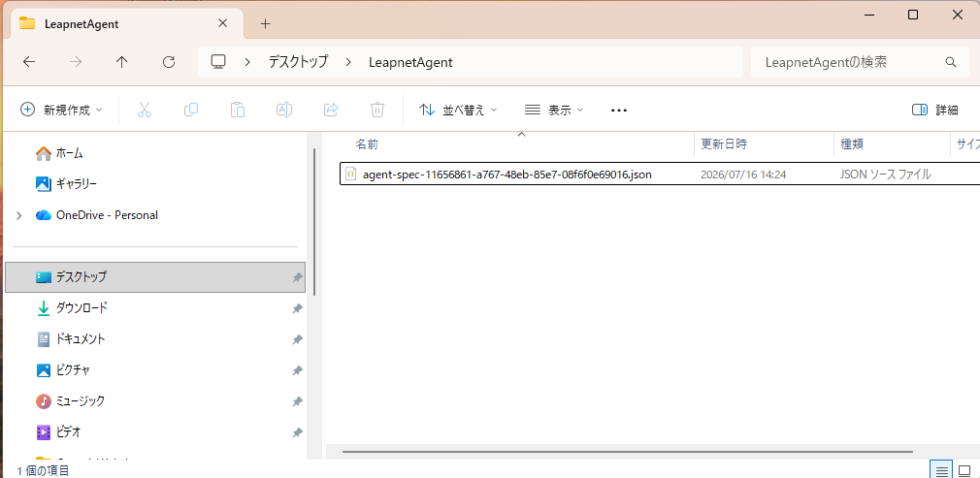Unpin ビデオ with its pin icon
The width and height of the screenshot is (980, 478).
pos(298,432)
